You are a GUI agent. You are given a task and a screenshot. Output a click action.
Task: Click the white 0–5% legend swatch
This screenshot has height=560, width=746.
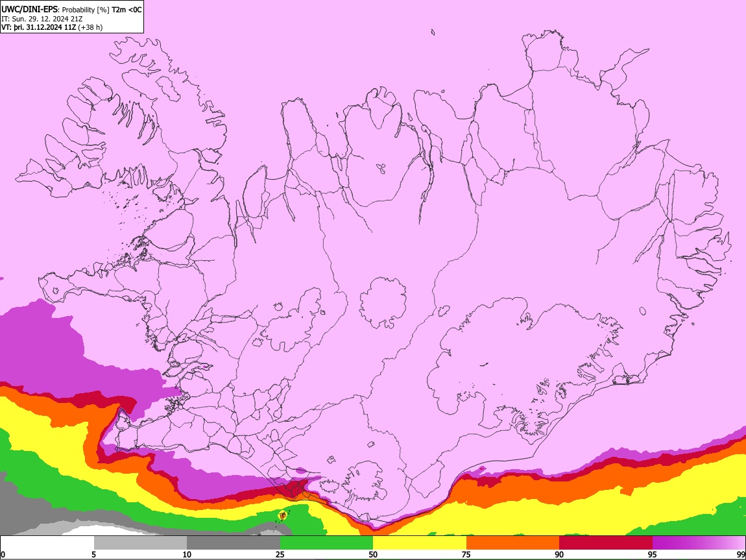click(x=47, y=543)
